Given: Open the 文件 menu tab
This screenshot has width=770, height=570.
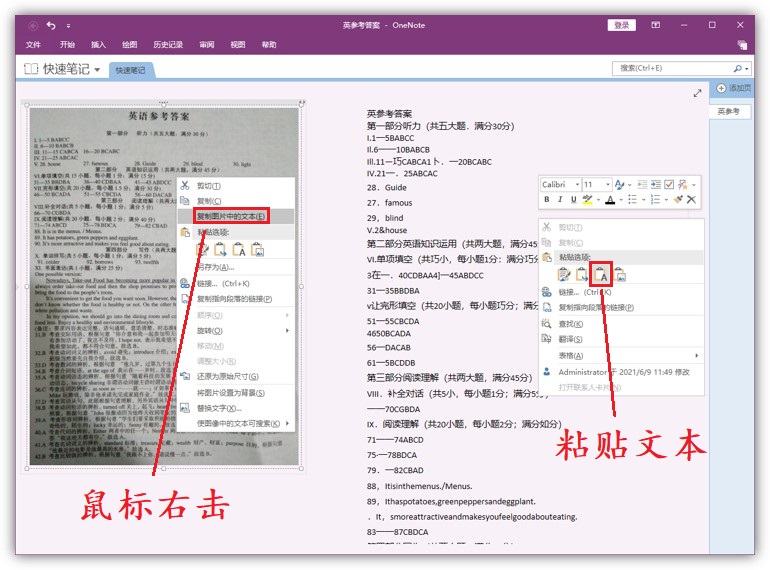Looking at the screenshot, I should pos(33,45).
